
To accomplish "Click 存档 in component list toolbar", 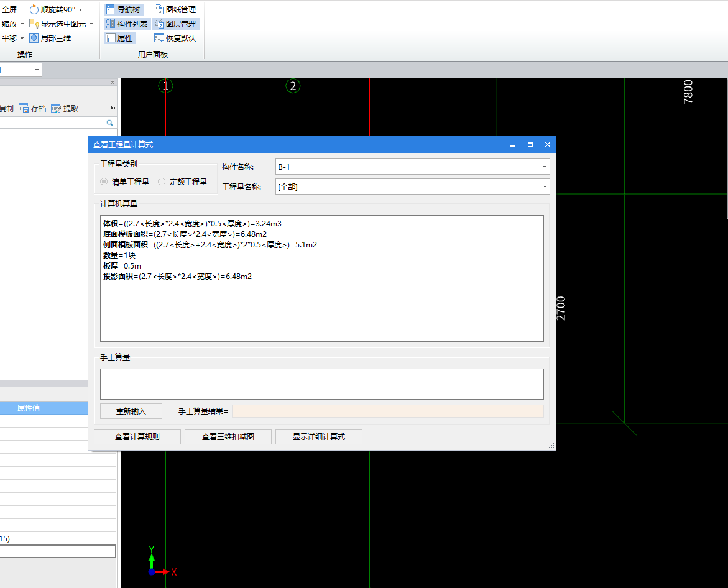I will pyautogui.click(x=32, y=108).
